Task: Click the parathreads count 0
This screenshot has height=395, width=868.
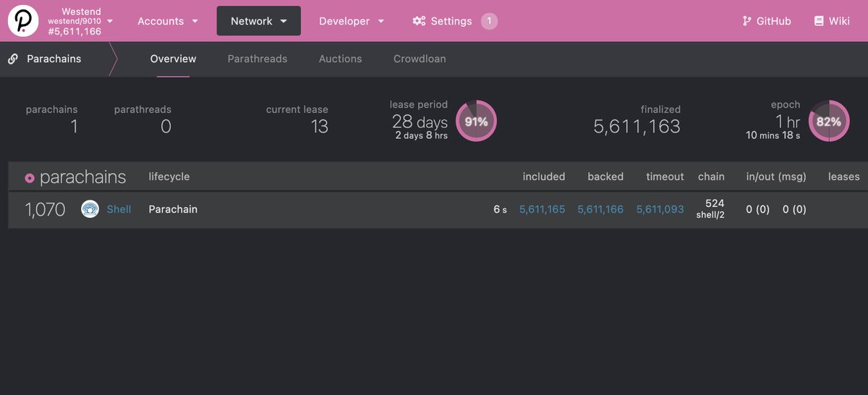Action: [166, 127]
